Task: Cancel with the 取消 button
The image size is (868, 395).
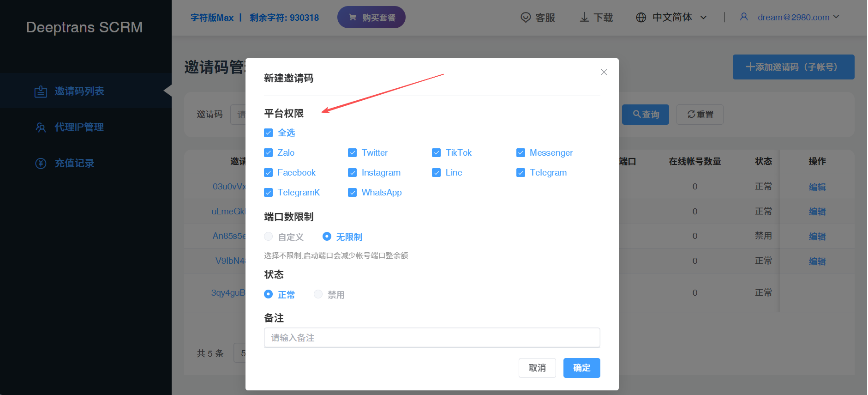Action: tap(537, 368)
